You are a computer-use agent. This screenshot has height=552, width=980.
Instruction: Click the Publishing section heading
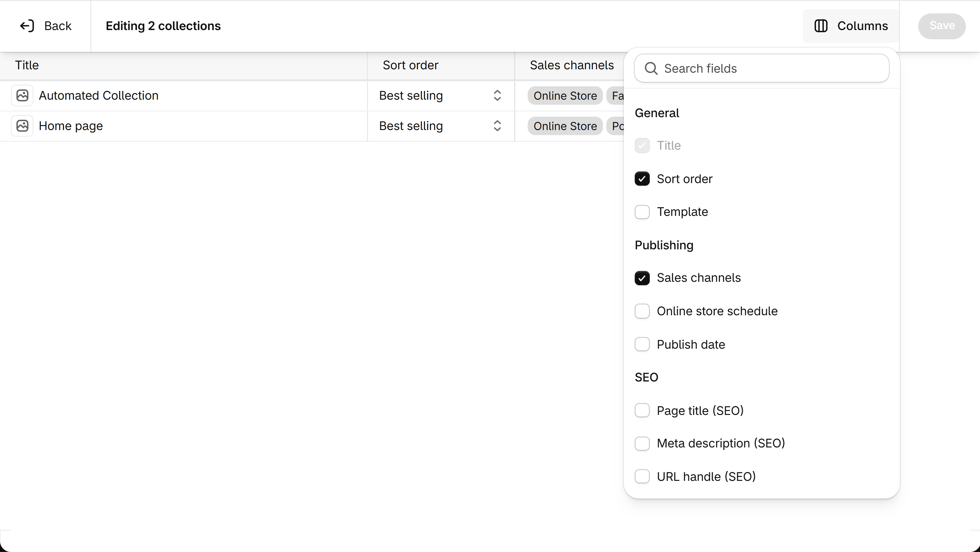click(664, 245)
